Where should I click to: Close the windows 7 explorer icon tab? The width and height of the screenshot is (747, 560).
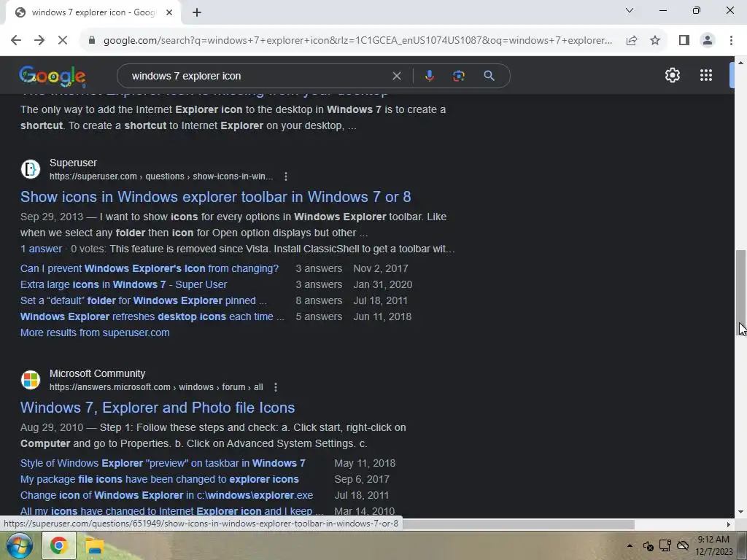pyautogui.click(x=169, y=12)
